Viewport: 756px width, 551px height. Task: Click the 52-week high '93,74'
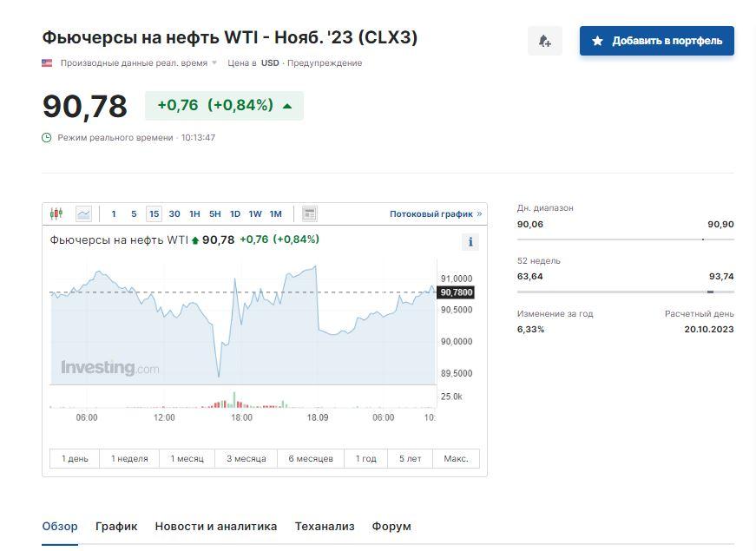tap(721, 276)
